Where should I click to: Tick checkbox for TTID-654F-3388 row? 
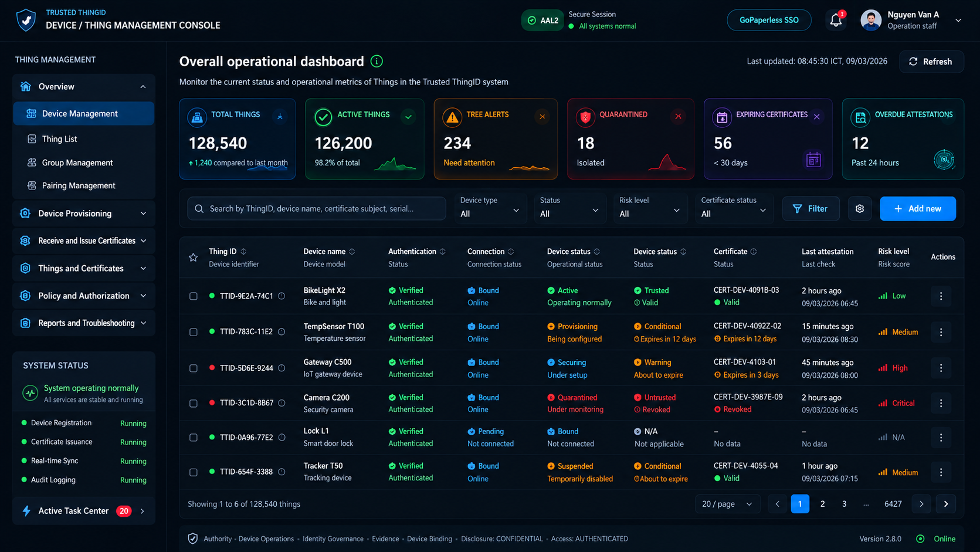click(x=194, y=472)
